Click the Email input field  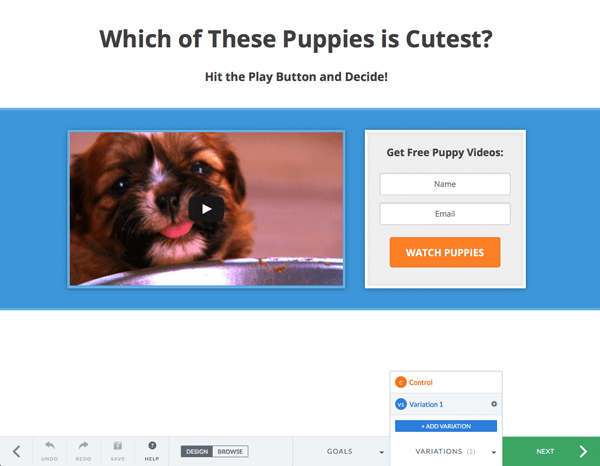pos(445,214)
